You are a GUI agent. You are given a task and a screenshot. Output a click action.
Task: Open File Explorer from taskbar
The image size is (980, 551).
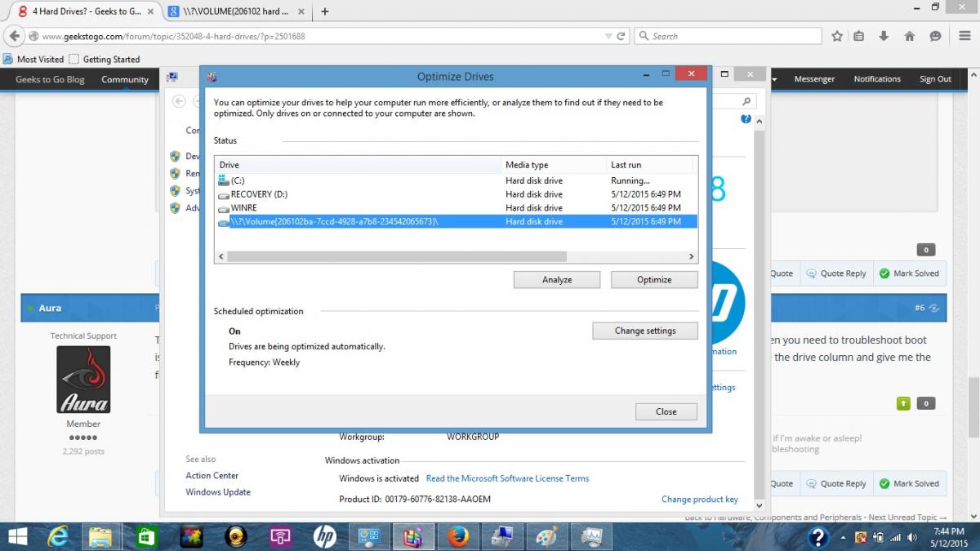pyautogui.click(x=100, y=536)
